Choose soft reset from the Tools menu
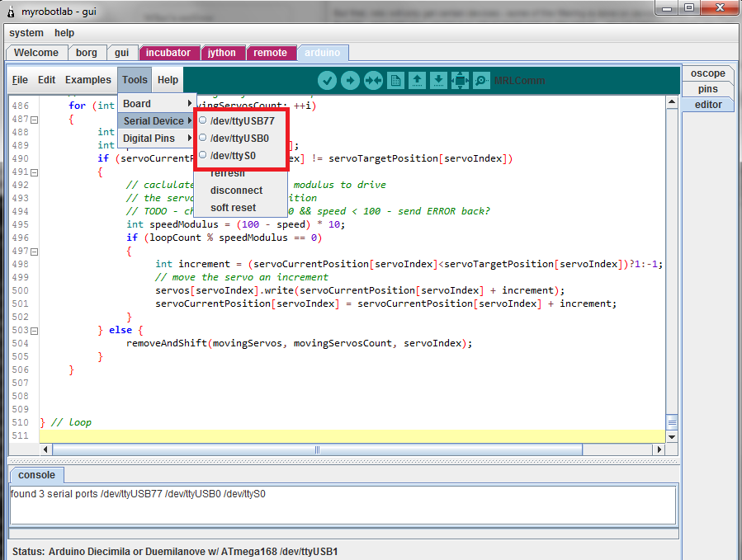Screen dimensions: 742x560 (234, 208)
